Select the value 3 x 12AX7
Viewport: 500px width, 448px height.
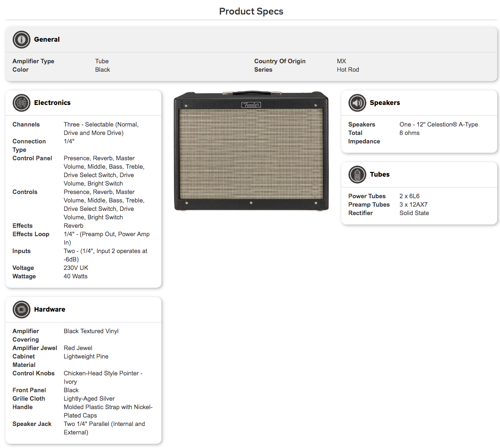tap(413, 205)
